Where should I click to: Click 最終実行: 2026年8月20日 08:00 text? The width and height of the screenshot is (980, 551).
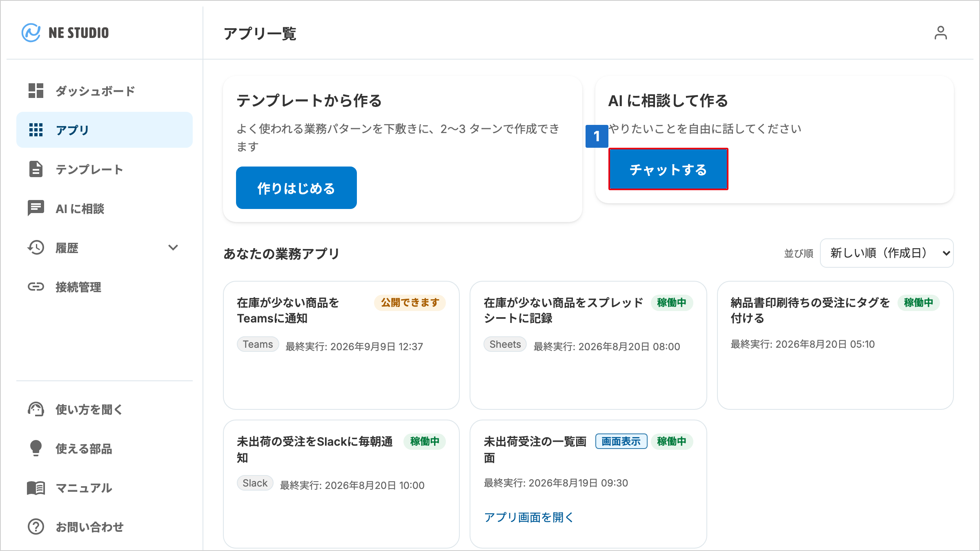tap(607, 347)
